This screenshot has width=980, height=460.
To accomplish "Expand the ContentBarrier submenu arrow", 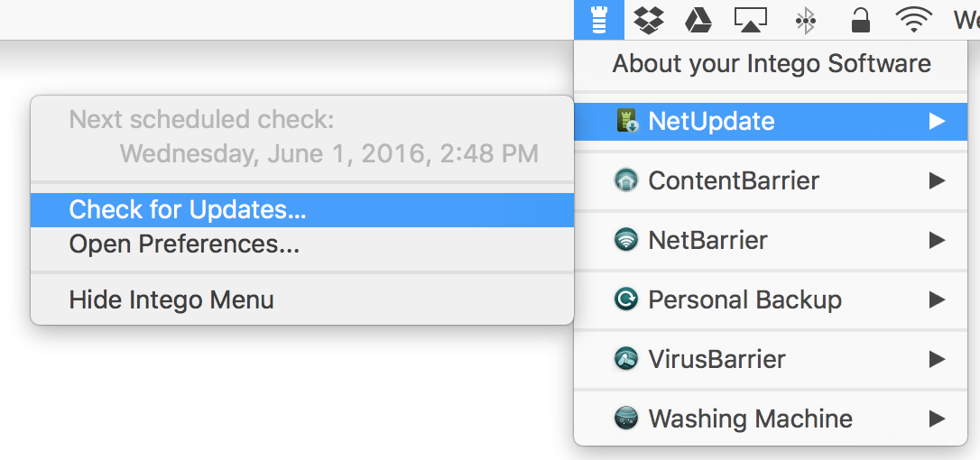I will pos(937,180).
